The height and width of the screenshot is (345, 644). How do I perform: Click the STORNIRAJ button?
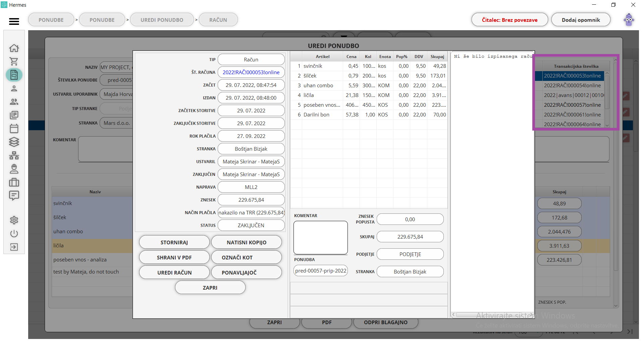(x=174, y=242)
